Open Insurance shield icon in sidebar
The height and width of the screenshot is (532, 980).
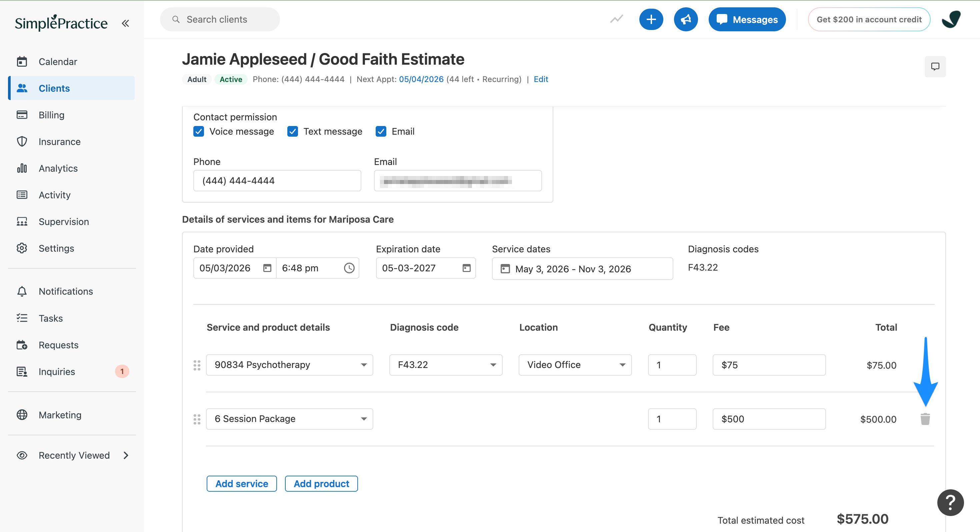[x=22, y=142]
